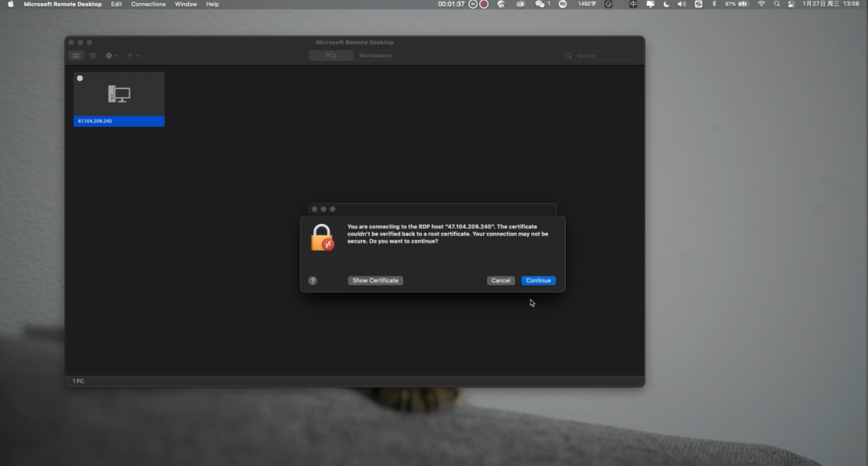Switch to grid view of PCs
868x466 pixels.
[x=76, y=55]
